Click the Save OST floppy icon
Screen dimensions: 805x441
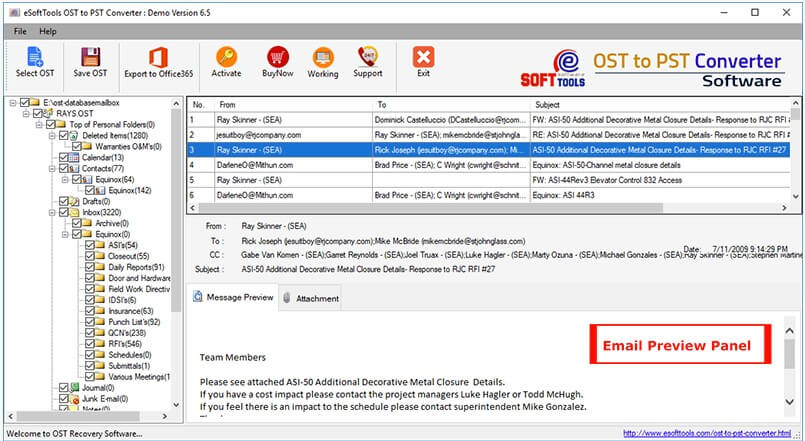pos(90,56)
